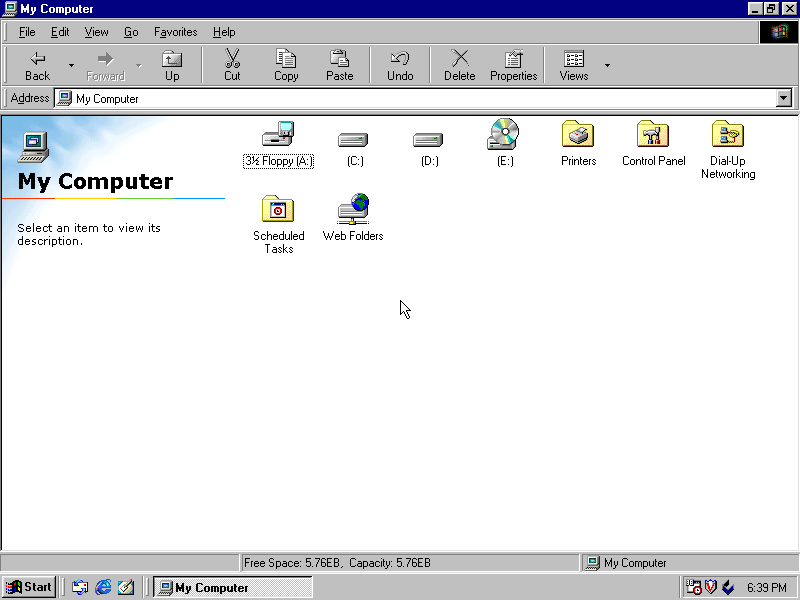
Task: Click the 6:39 PM system clock
Action: click(x=766, y=588)
